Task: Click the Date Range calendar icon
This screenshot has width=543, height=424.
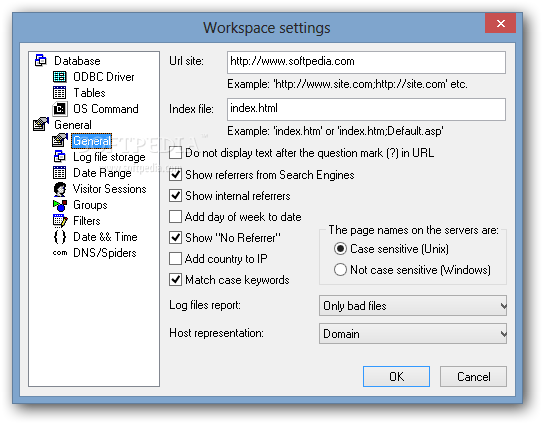Action: 60,173
